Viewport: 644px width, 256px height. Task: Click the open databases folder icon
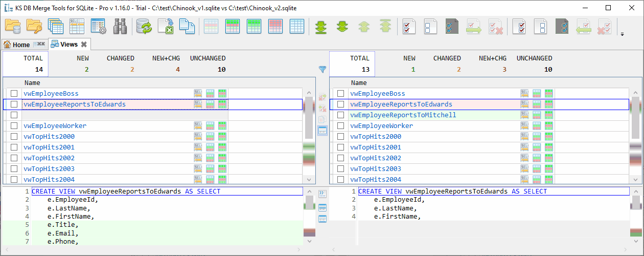coord(13,26)
